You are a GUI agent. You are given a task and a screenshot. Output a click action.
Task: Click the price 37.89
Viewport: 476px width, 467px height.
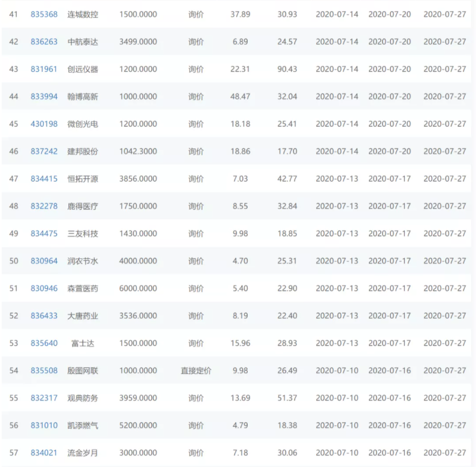(240, 14)
